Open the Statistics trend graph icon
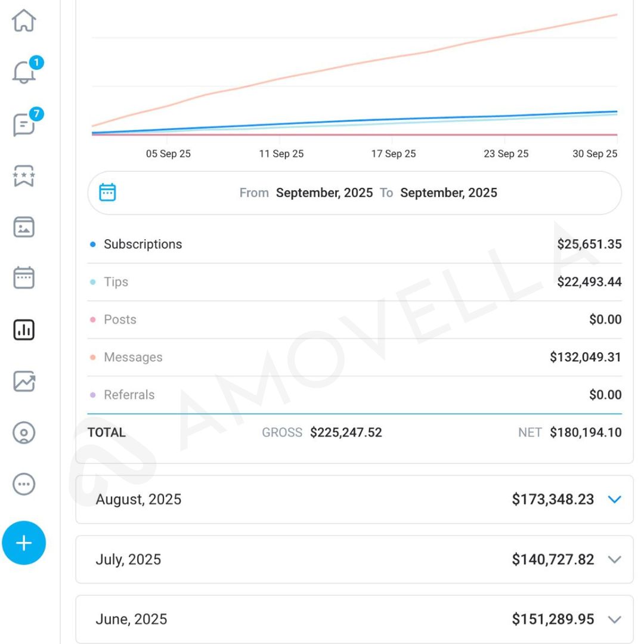Screen dimensions: 644x644 click(24, 381)
